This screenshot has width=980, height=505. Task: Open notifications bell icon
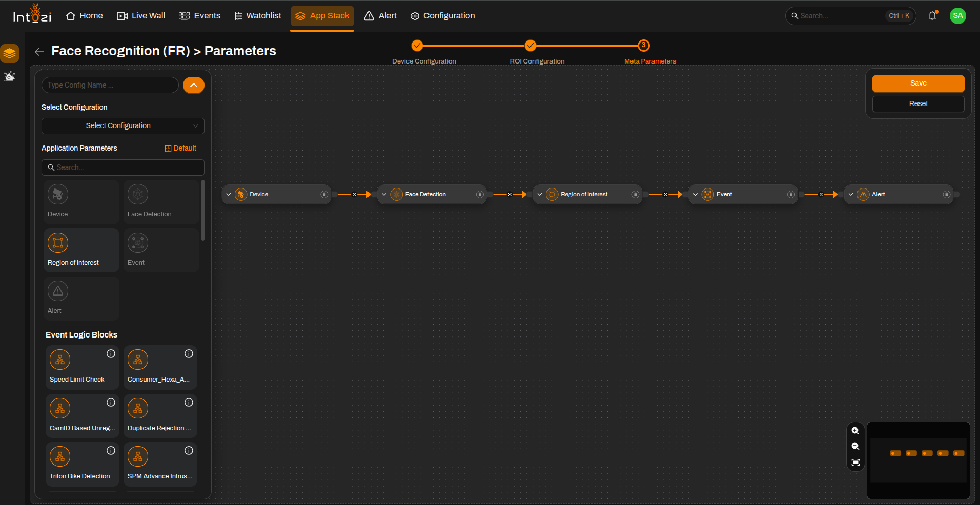(932, 16)
